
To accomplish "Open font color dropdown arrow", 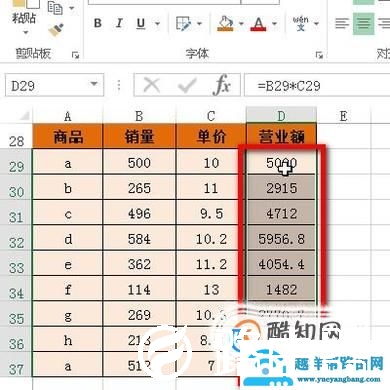I will [274, 24].
